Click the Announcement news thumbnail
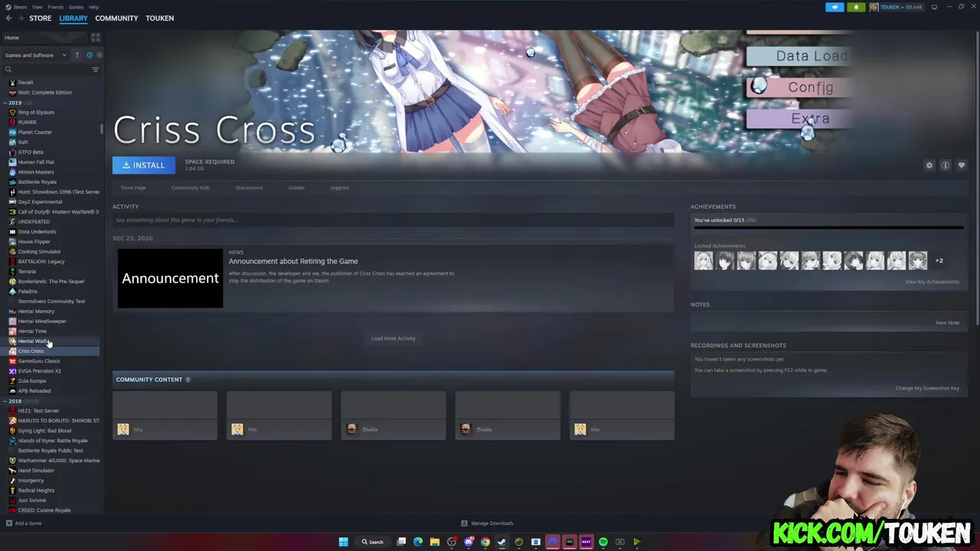This screenshot has width=980, height=551. [170, 279]
